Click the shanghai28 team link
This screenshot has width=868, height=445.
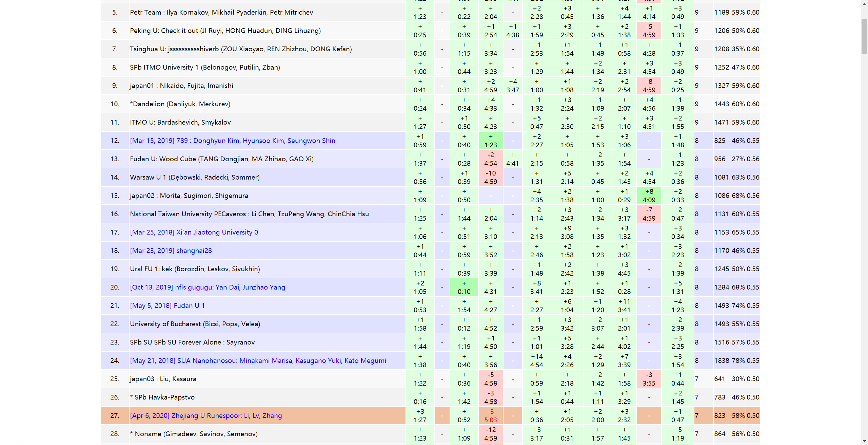[171, 251]
